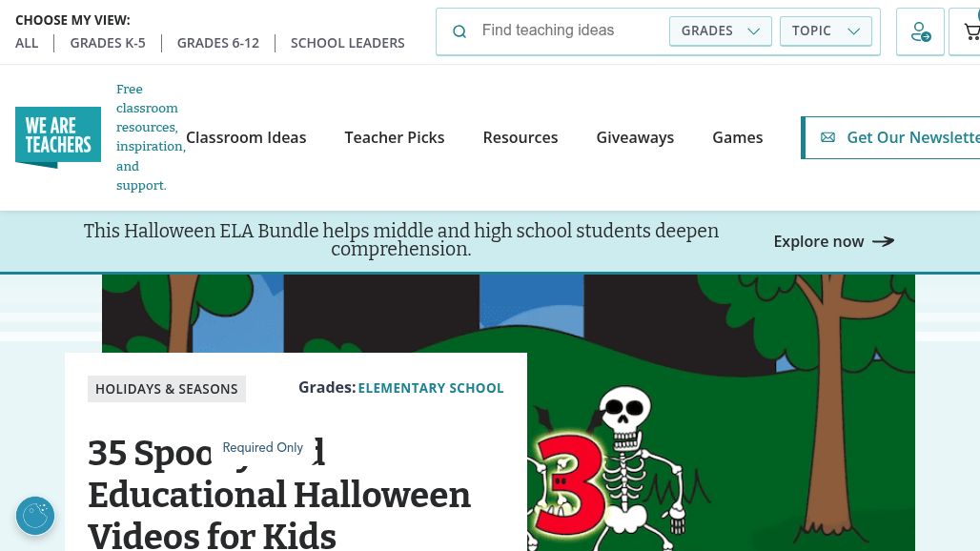Select the ALL view
Image resolution: width=980 pixels, height=551 pixels.
coord(27,43)
